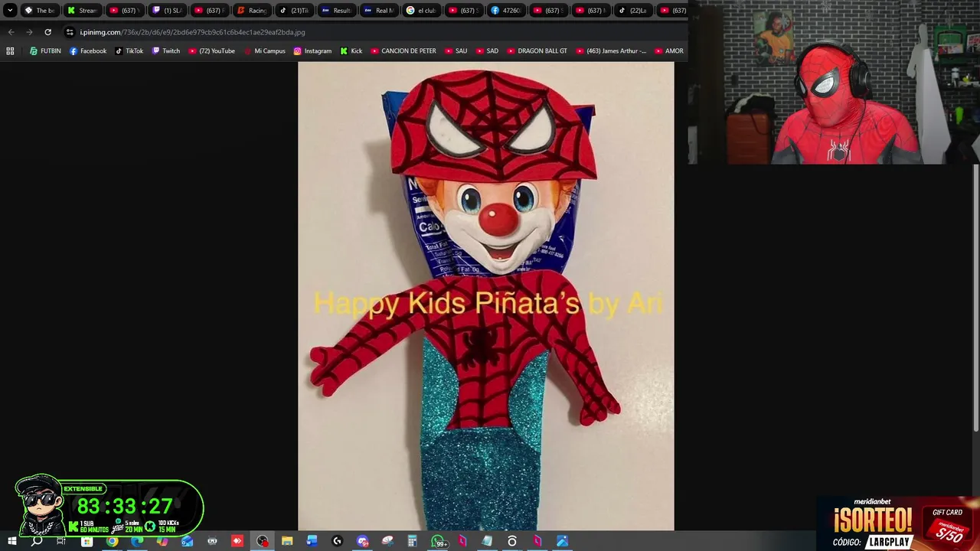Open the Kick bookmark
The image size is (980, 551).
click(351, 51)
